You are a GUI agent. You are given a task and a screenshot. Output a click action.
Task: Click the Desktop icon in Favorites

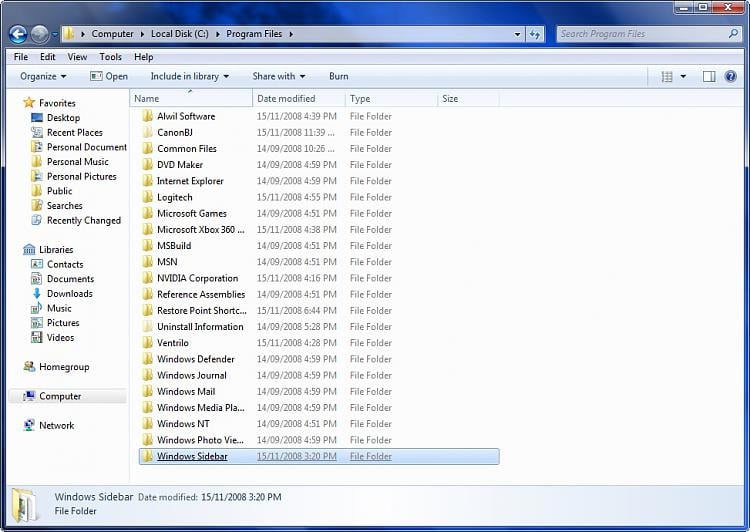point(37,118)
